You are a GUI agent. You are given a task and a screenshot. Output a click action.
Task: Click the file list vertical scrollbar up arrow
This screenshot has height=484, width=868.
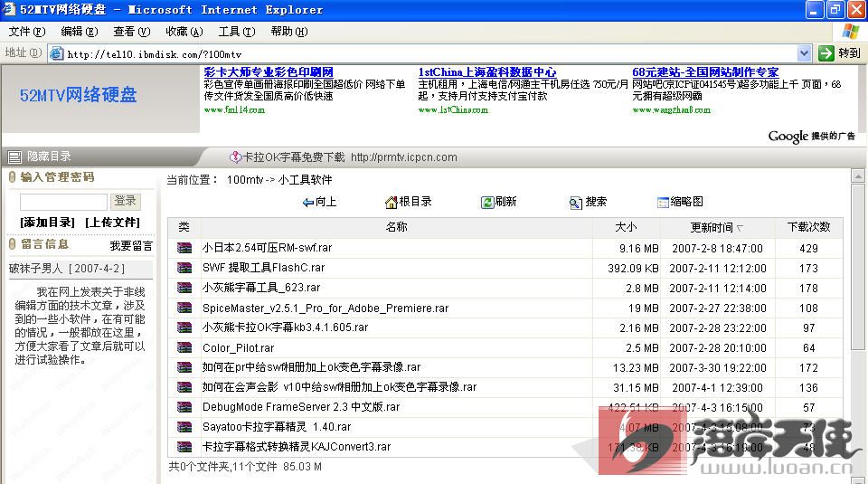[x=857, y=176]
